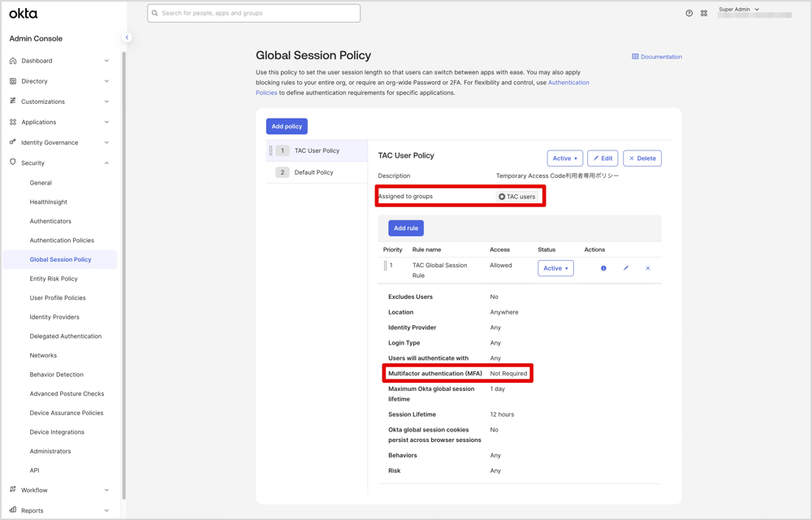Expand the Dashboard menu chevron
Viewport: 812px width, 520px height.
(106, 61)
